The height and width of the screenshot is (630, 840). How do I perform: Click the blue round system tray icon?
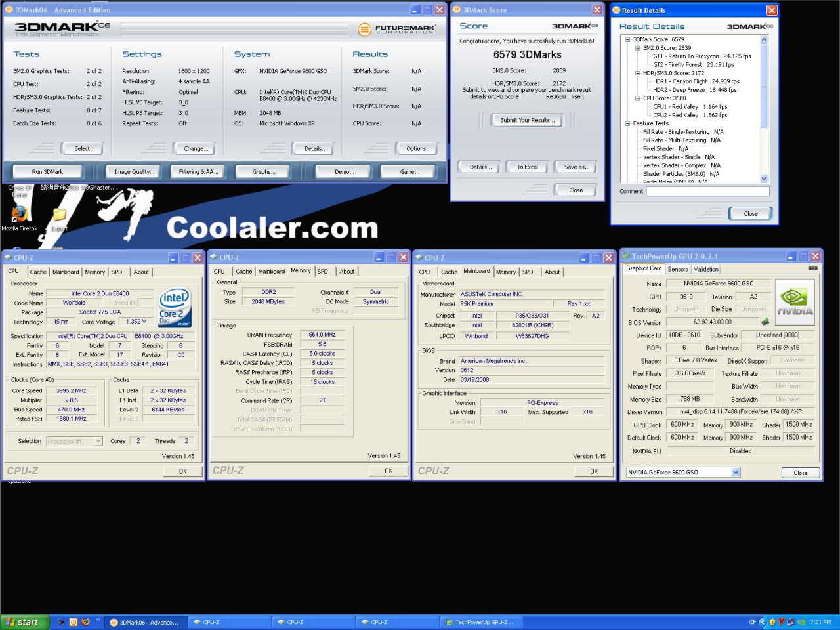[x=763, y=622]
